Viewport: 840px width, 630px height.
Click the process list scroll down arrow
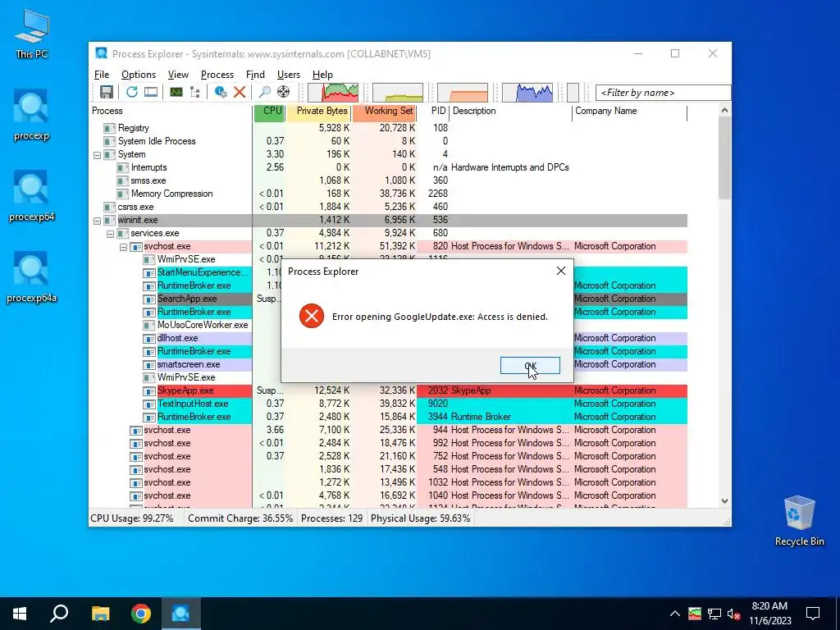pos(724,501)
